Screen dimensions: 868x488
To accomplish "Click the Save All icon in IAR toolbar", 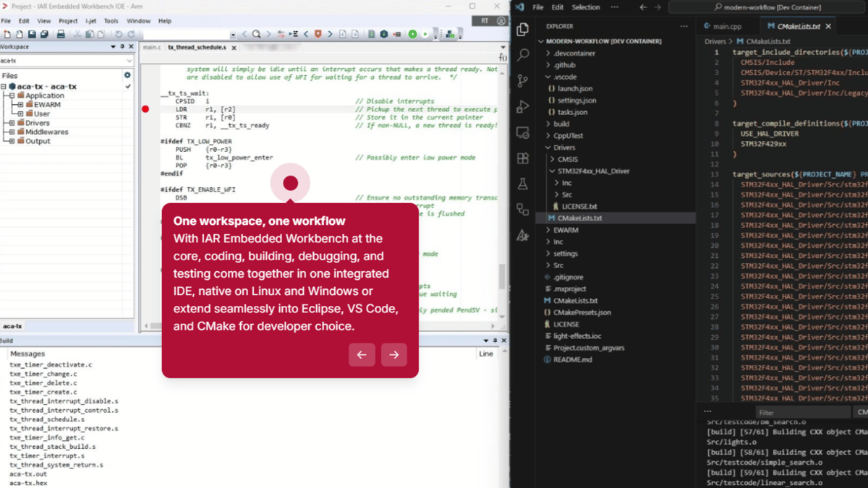I will (44, 34).
